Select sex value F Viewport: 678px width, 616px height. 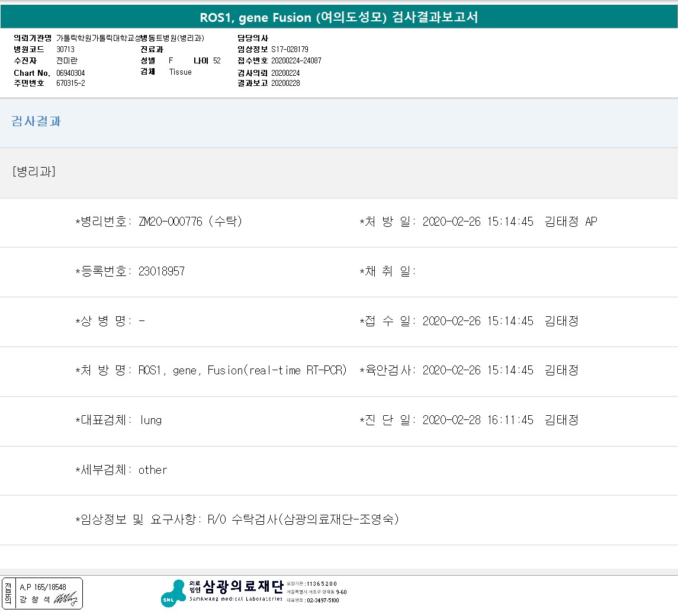pyautogui.click(x=171, y=60)
